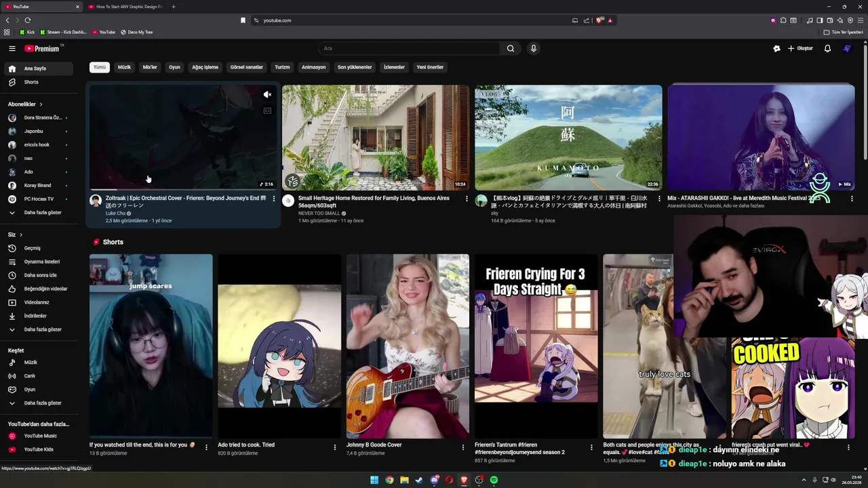Open PC Hocası TV channel subscription
868x488 pixels.
coord(38,199)
